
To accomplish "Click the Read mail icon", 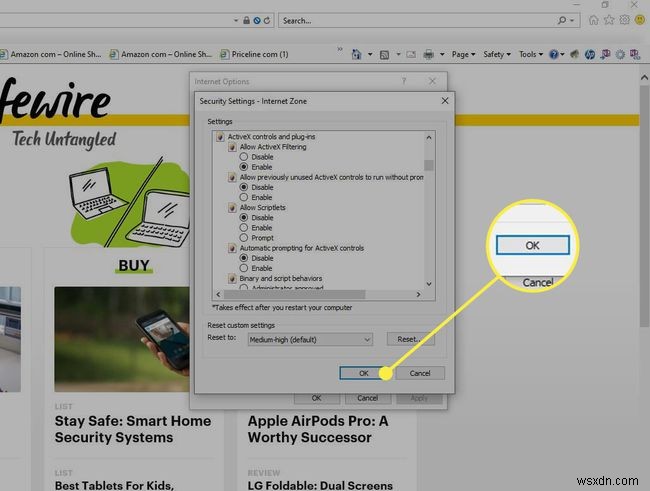I will [411, 54].
